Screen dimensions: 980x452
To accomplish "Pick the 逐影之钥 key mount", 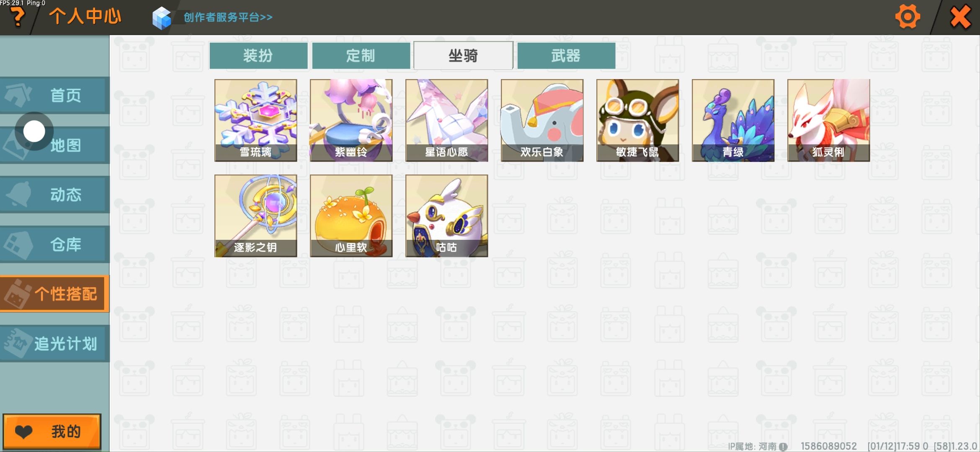I will click(256, 216).
